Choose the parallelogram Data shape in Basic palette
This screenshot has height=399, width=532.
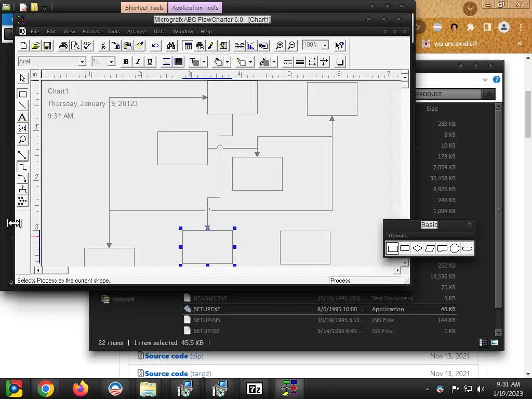click(x=430, y=248)
